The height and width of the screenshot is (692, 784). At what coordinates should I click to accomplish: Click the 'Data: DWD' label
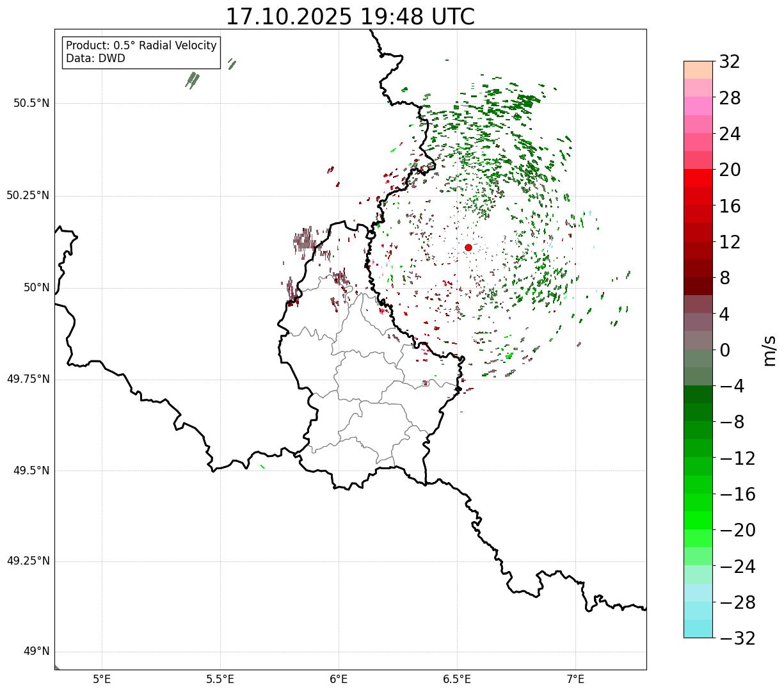pos(95,58)
